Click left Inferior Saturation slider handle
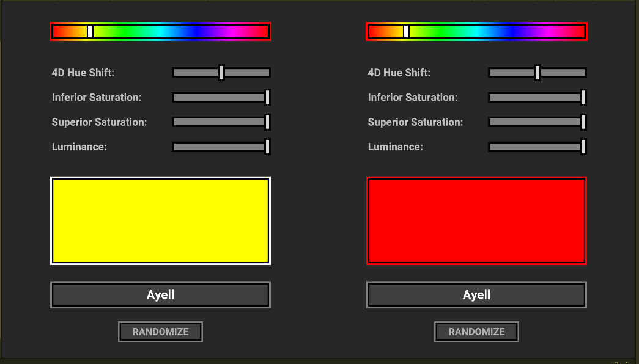This screenshot has width=639, height=364. (267, 97)
